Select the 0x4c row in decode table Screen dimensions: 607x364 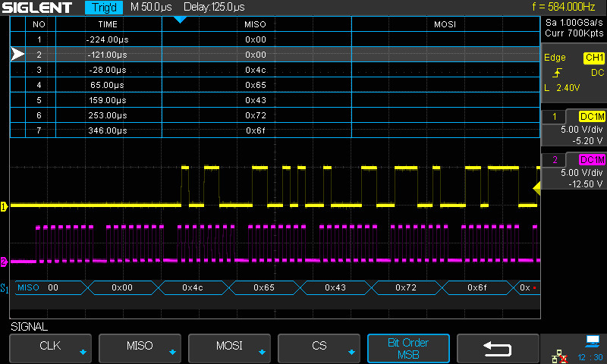point(255,70)
